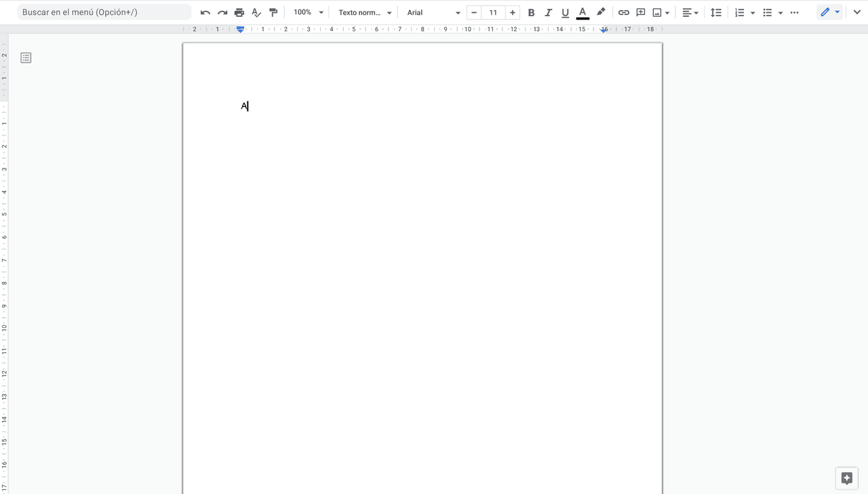Open the editing mode pencil menu
Screen dimensions: 868x494
pyautogui.click(x=829, y=13)
